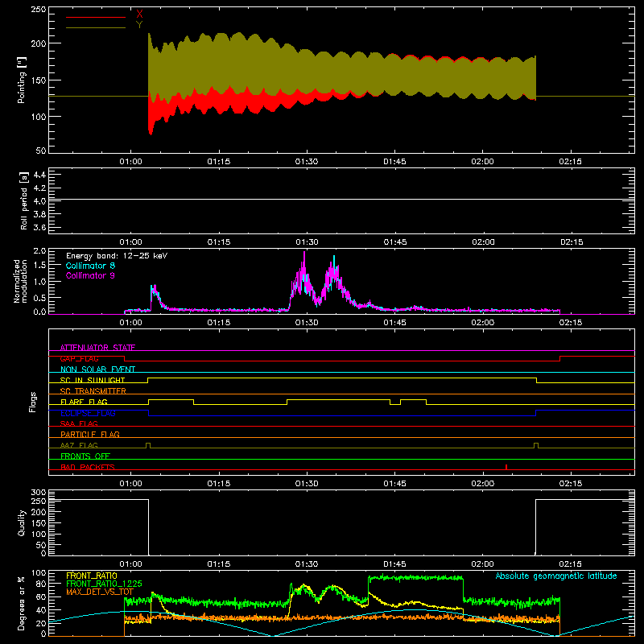Click the 01:45 time label under modulation plot
Viewport: 644px width, 644px height.
[394, 323]
